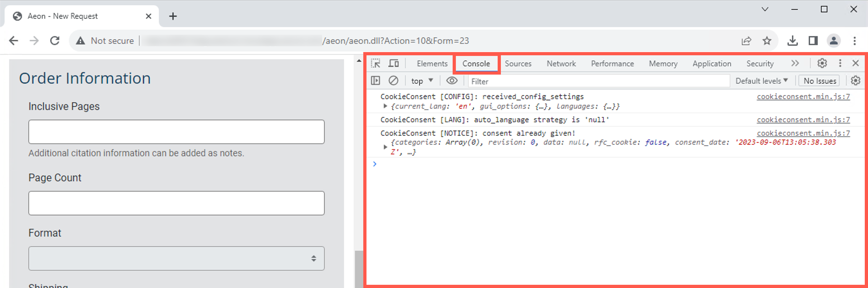Image resolution: width=868 pixels, height=288 pixels.
Task: Open DevTools settings gear icon
Action: [822, 63]
